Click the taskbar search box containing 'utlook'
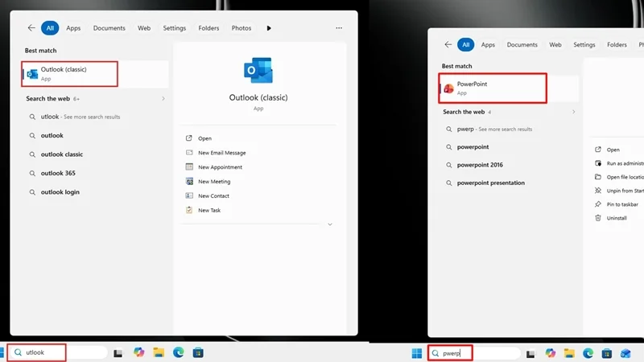Viewport: 644px width, 362px height. click(58, 352)
